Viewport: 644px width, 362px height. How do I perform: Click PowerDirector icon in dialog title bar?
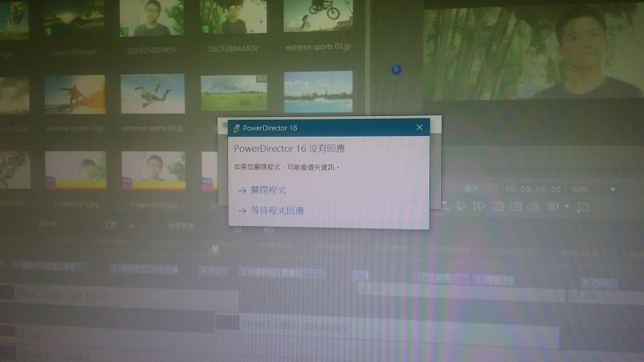[236, 128]
